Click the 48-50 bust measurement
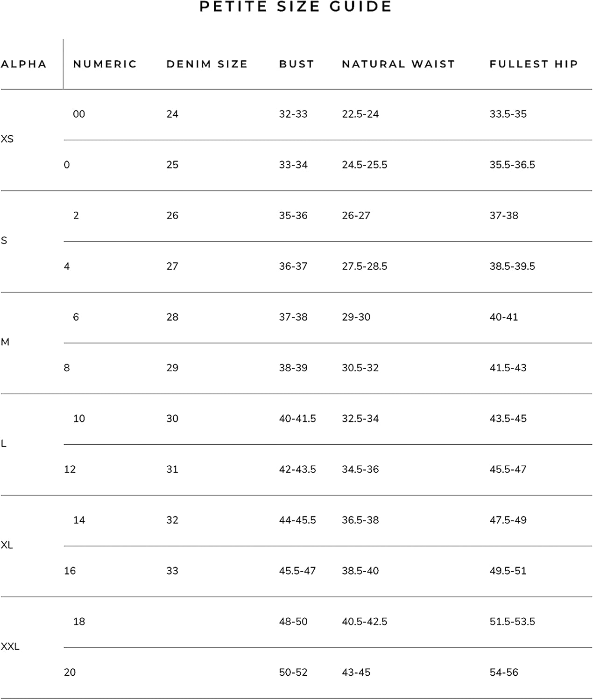593x700 pixels. click(293, 622)
